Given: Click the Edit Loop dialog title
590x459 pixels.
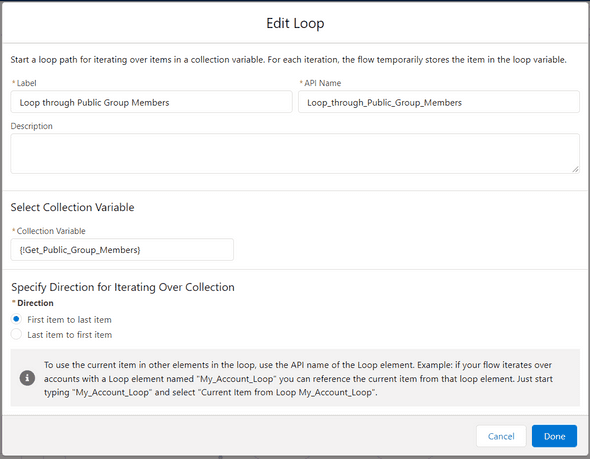Looking at the screenshot, I should [x=295, y=23].
